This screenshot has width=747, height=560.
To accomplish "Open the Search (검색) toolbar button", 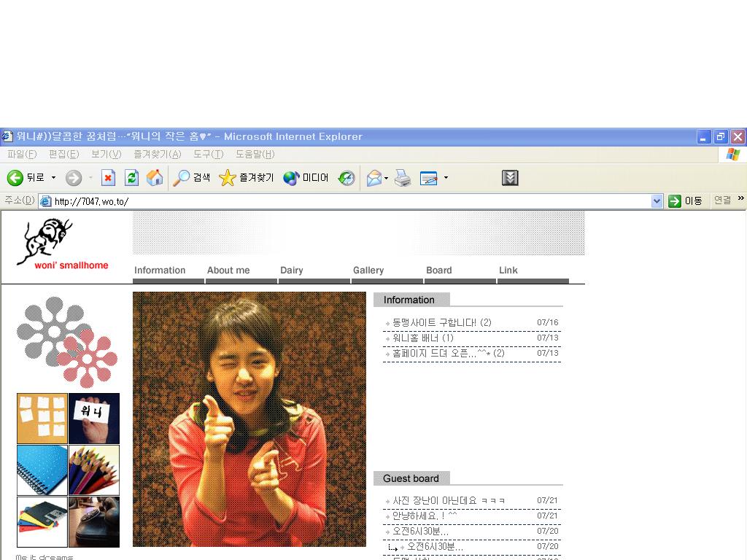I will 192,178.
